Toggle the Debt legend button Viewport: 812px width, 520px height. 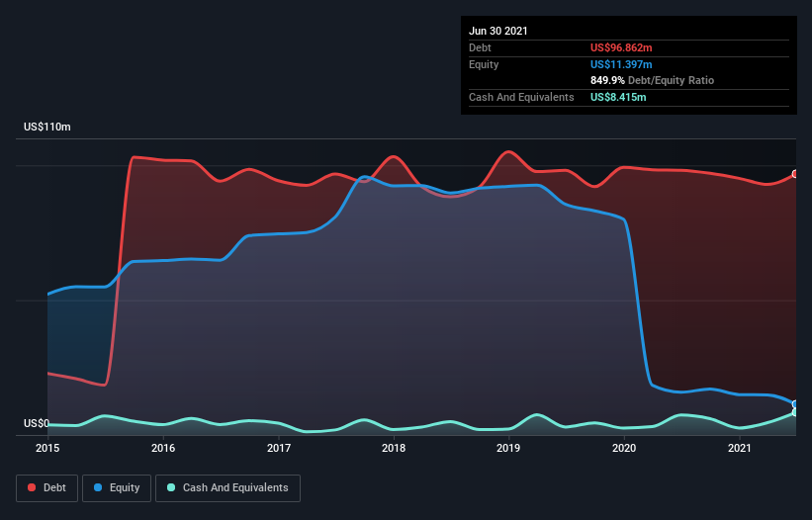[46, 488]
